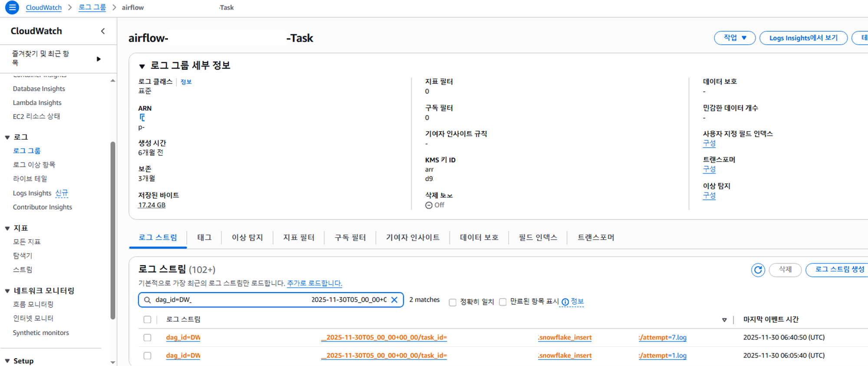Click the sidebar vertical scrollbar
Screen dimensions: 868x366
click(113, 230)
